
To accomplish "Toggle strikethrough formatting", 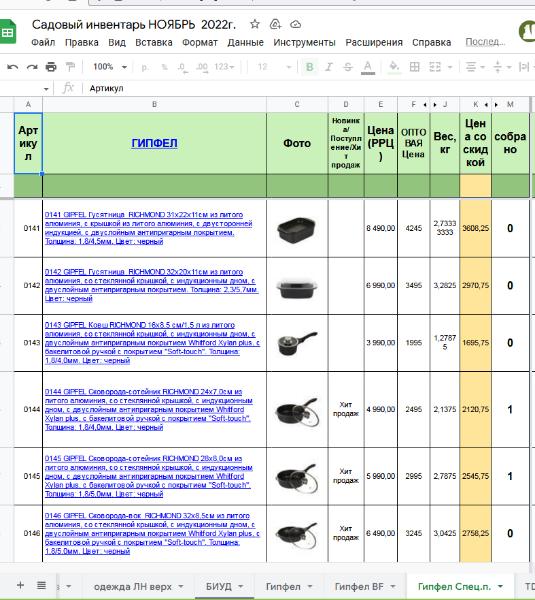I will (x=348, y=67).
